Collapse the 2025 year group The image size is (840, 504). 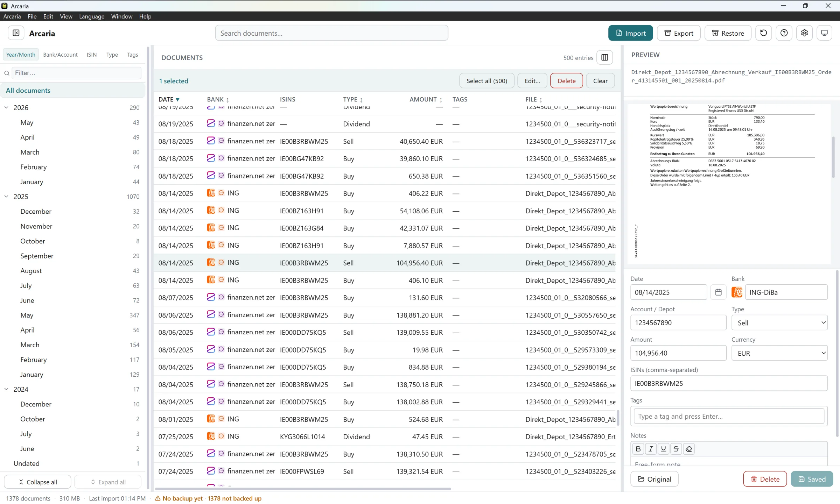6,196
